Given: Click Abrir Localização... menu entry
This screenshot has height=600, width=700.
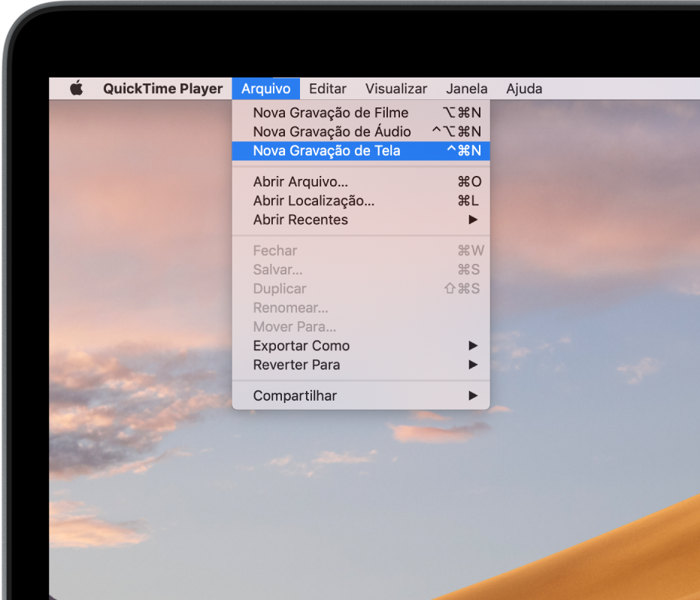Looking at the screenshot, I should point(361,201).
